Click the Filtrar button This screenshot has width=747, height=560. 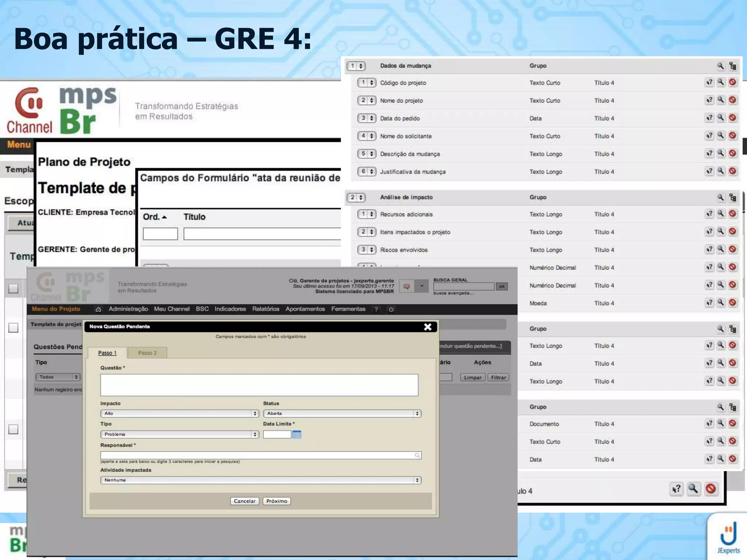[498, 377]
